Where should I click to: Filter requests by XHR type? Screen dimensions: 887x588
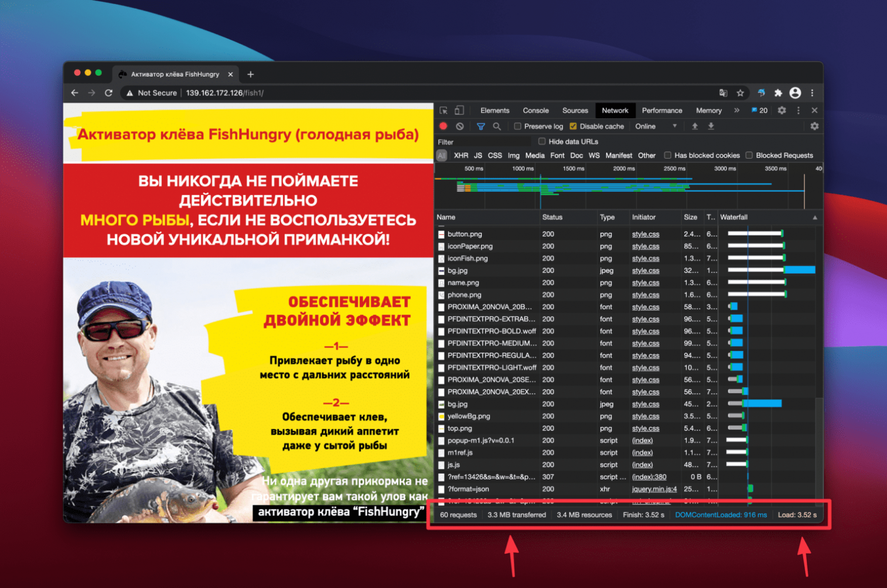[x=461, y=155]
